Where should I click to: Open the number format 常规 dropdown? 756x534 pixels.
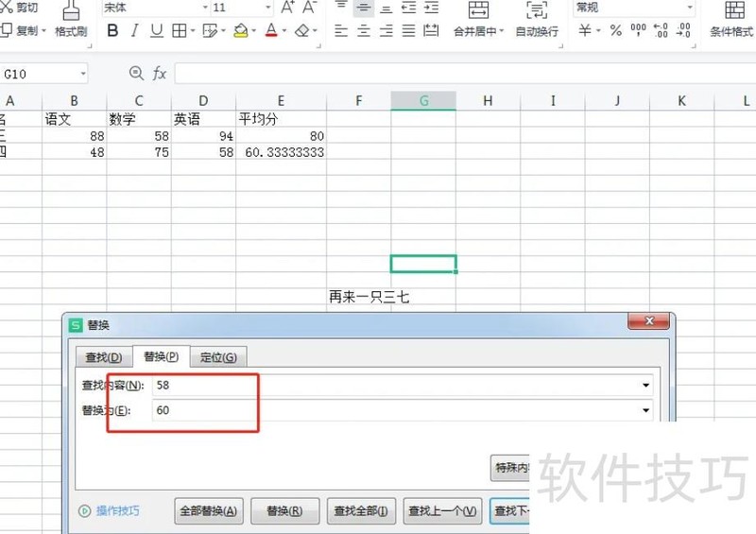tap(690, 8)
